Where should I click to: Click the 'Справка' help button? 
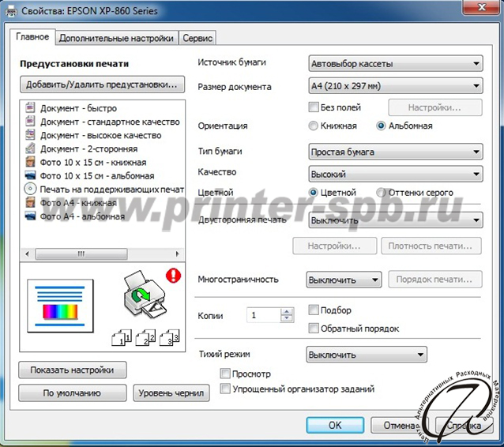[x=465, y=425]
